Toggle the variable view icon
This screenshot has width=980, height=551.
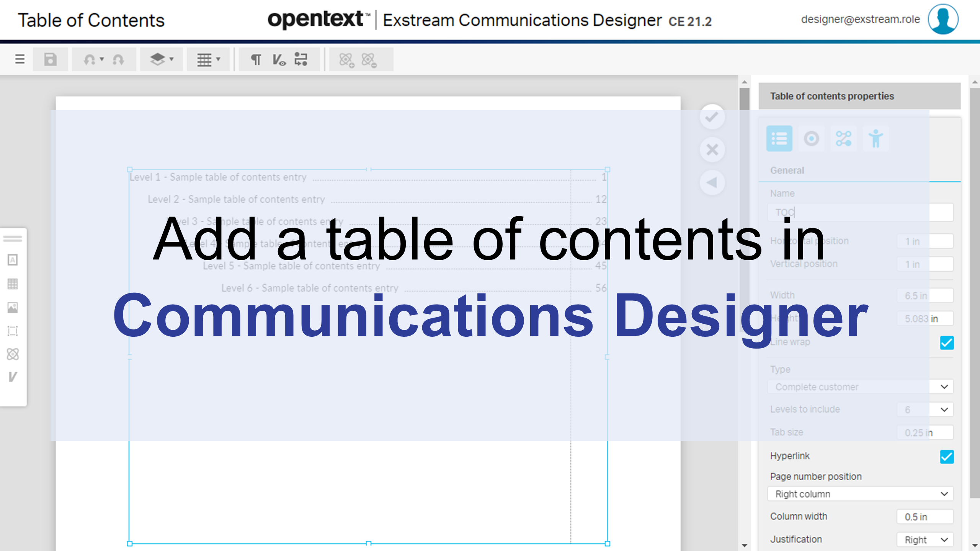(x=279, y=60)
